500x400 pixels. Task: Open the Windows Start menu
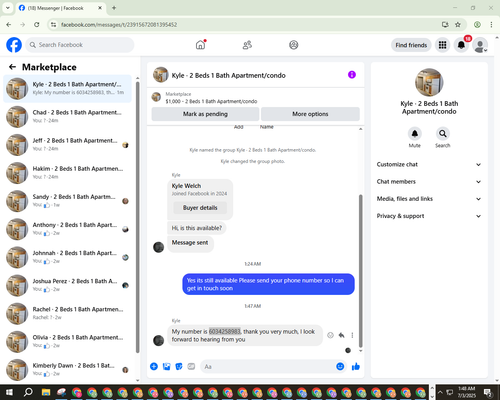tap(9, 392)
